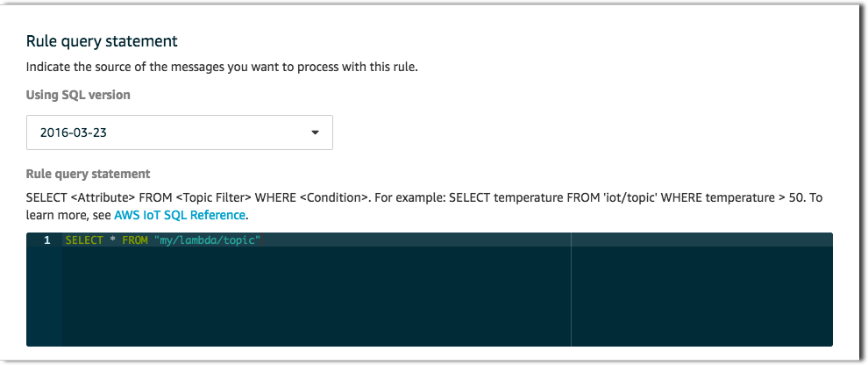This screenshot has height=365, width=868.
Task: Click editor area right of the margin line
Action: coord(701,297)
